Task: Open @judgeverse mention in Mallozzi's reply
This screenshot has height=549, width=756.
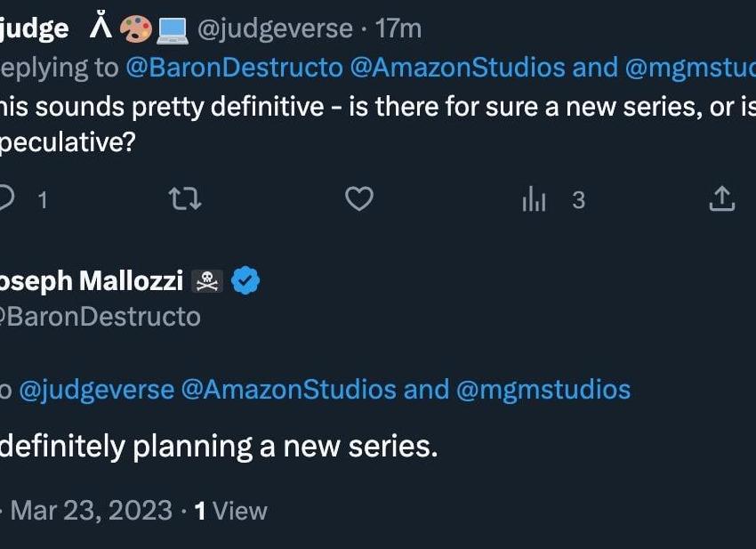Action: [x=96, y=389]
